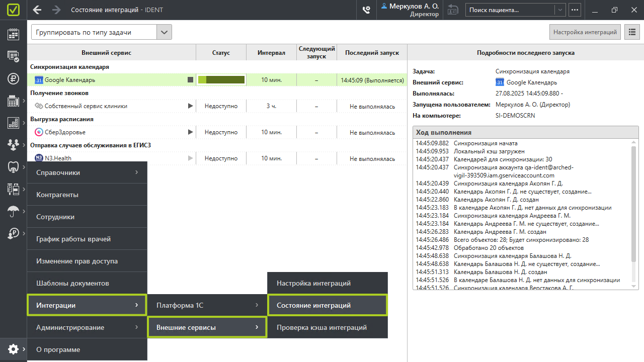644x362 pixels.
Task: Choose Настройка интеграций in submenu
Action: point(328,283)
